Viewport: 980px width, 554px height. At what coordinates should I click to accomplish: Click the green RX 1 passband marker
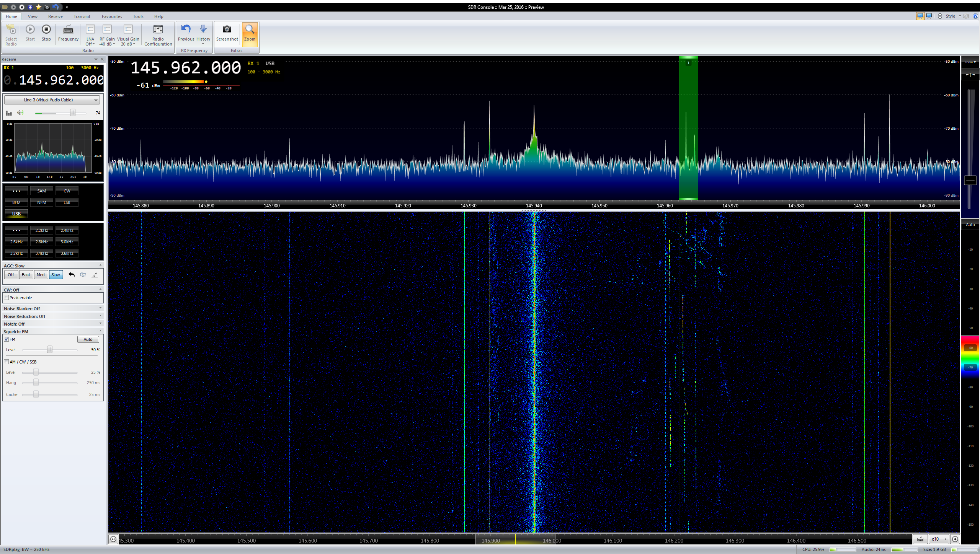(x=688, y=128)
